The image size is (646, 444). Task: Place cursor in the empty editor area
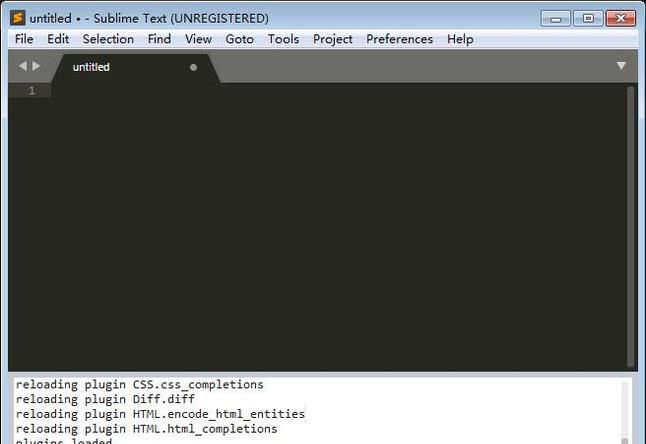pos(338,227)
